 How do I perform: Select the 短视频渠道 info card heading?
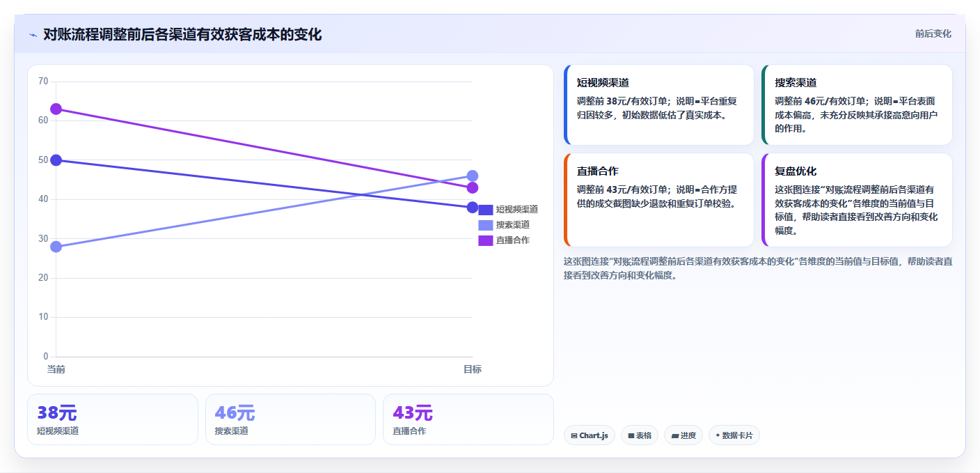[603, 82]
